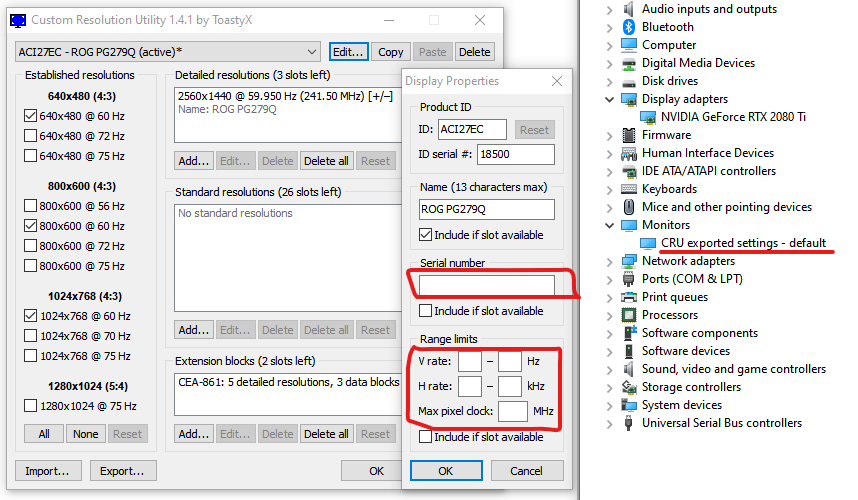This screenshot has width=858, height=500.
Task: Toggle Include if slot available under Name
Action: (x=426, y=235)
